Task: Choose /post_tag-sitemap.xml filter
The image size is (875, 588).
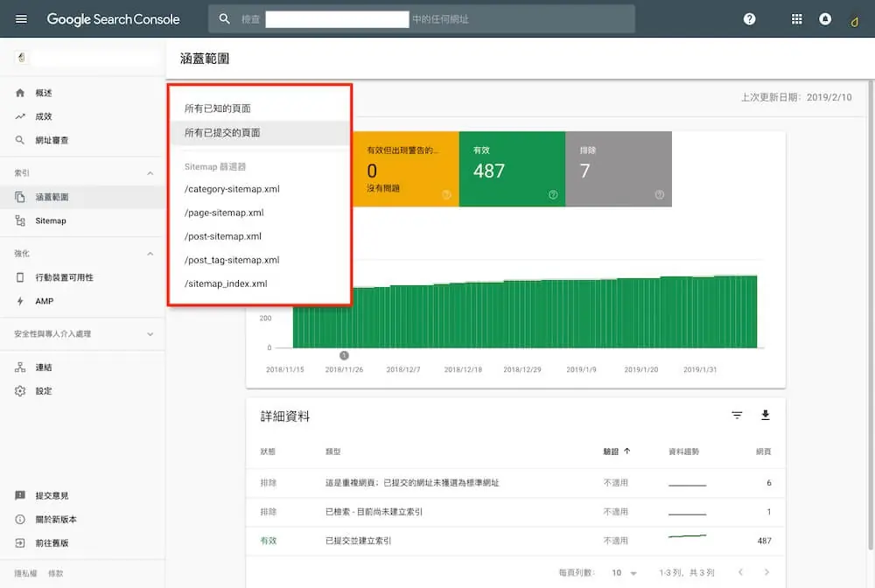Action: point(260,260)
